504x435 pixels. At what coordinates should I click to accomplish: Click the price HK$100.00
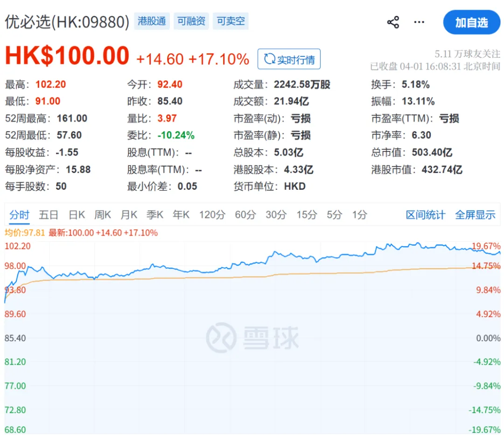tap(67, 55)
